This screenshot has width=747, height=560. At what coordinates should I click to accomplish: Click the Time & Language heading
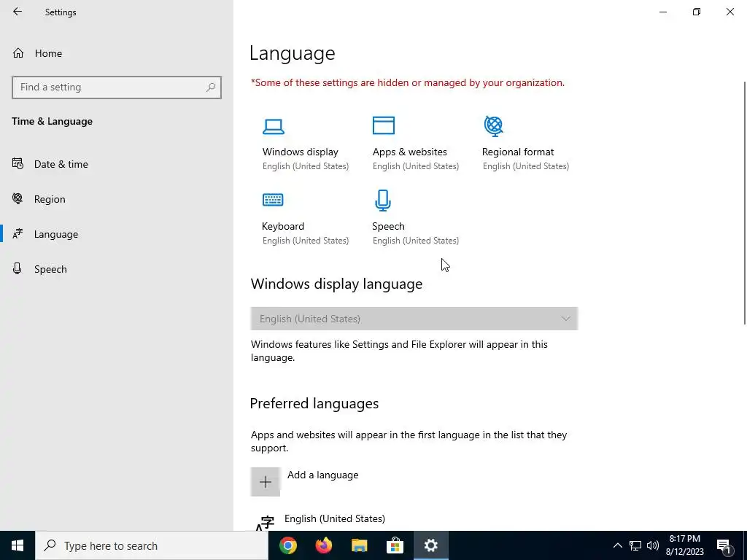[52, 122]
